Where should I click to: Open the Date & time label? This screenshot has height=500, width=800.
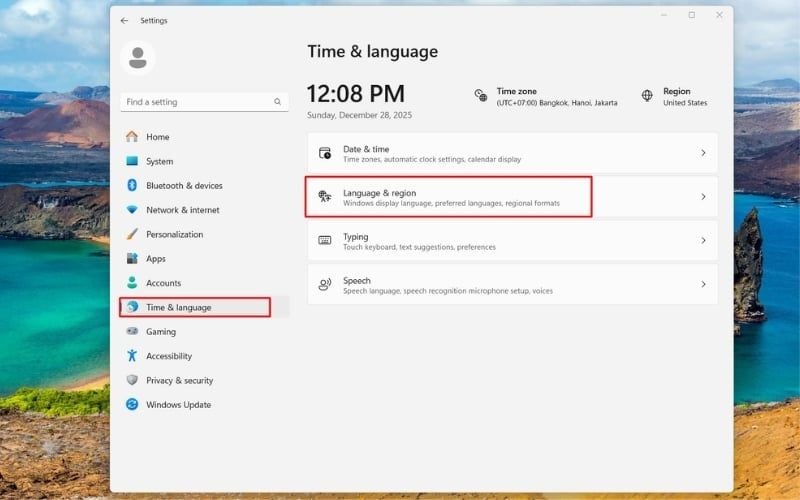366,149
